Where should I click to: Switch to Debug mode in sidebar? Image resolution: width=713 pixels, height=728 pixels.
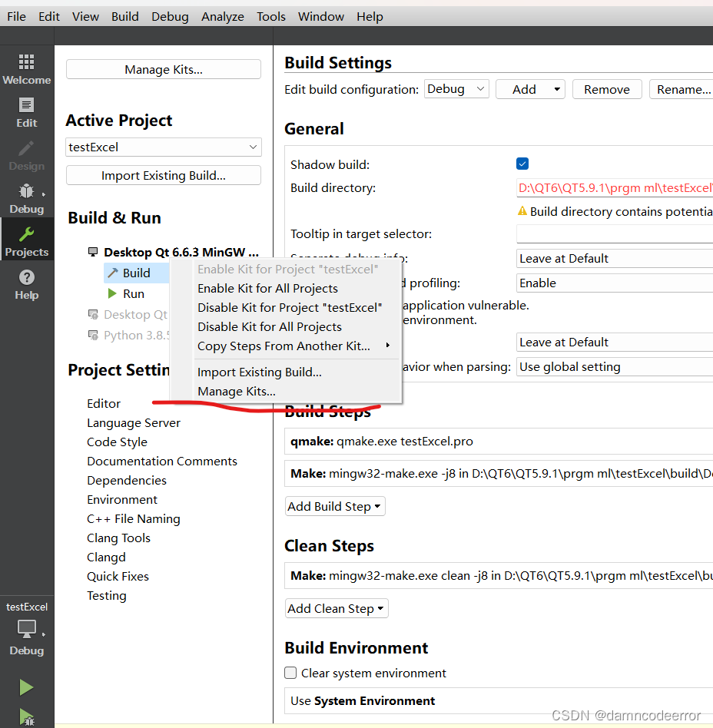tap(26, 199)
